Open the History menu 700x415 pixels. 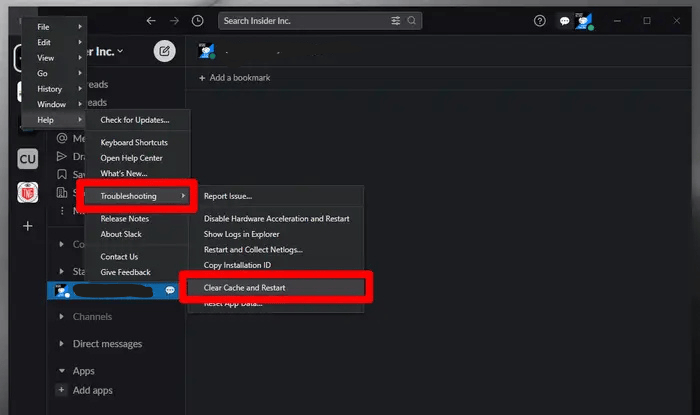coord(50,89)
